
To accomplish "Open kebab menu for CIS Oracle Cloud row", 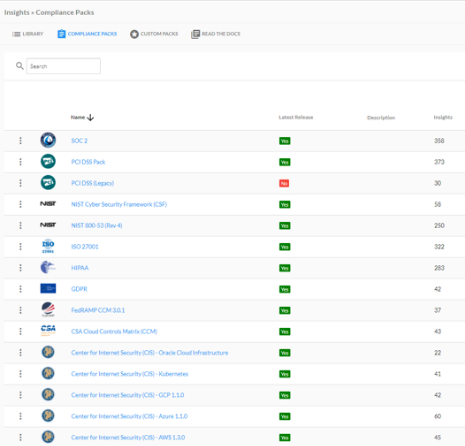I will [x=20, y=353].
